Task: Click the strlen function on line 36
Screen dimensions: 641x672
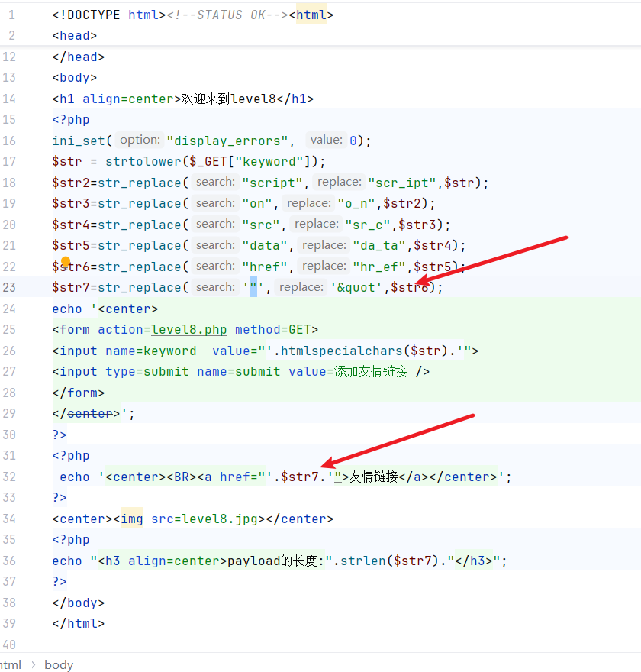Action: [363, 561]
